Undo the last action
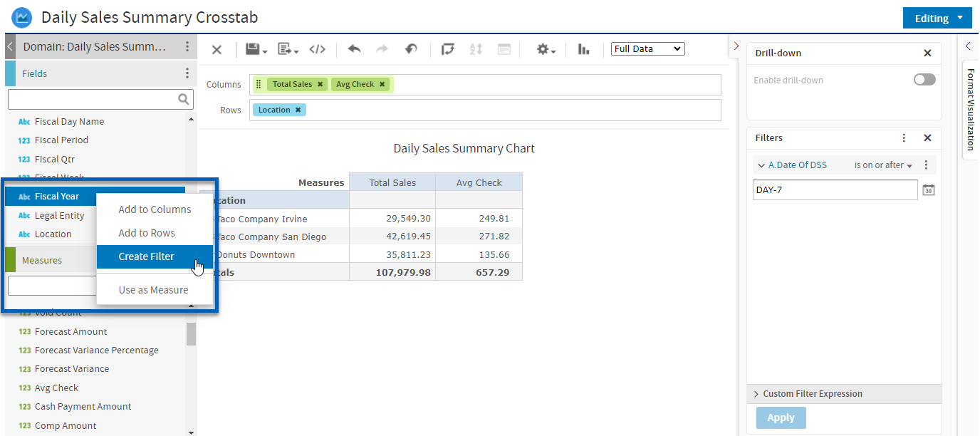The height and width of the screenshot is (436, 980). click(354, 49)
